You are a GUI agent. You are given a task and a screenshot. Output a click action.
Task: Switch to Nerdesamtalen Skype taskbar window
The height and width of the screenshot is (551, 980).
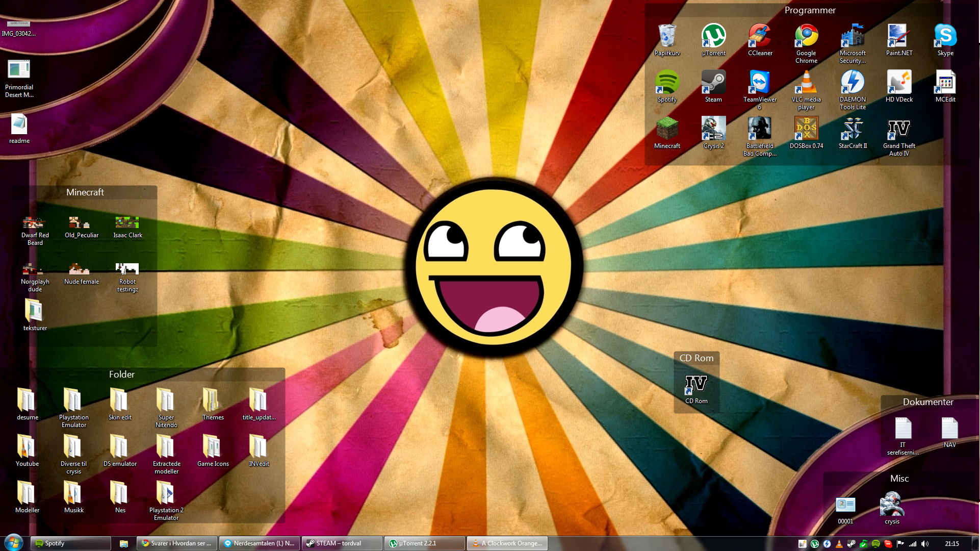[260, 543]
